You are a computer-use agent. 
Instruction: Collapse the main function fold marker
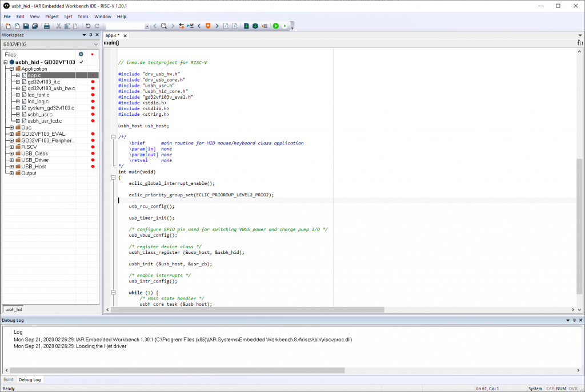[114, 178]
